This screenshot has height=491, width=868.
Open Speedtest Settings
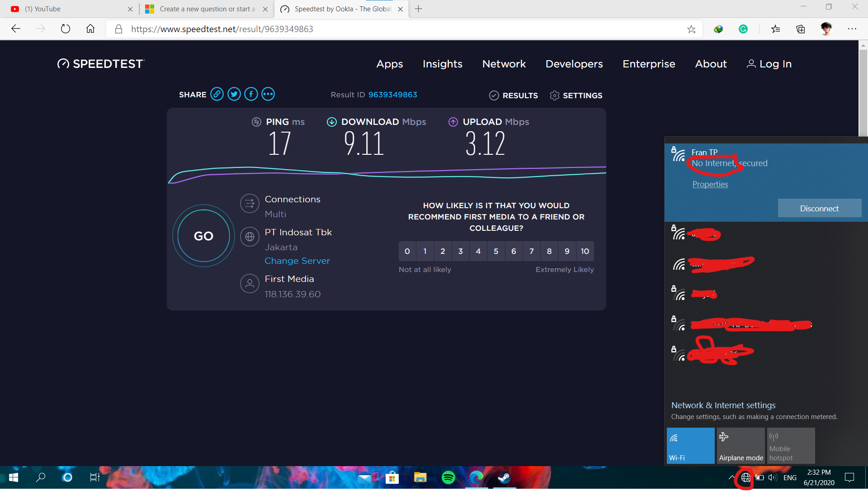(576, 95)
